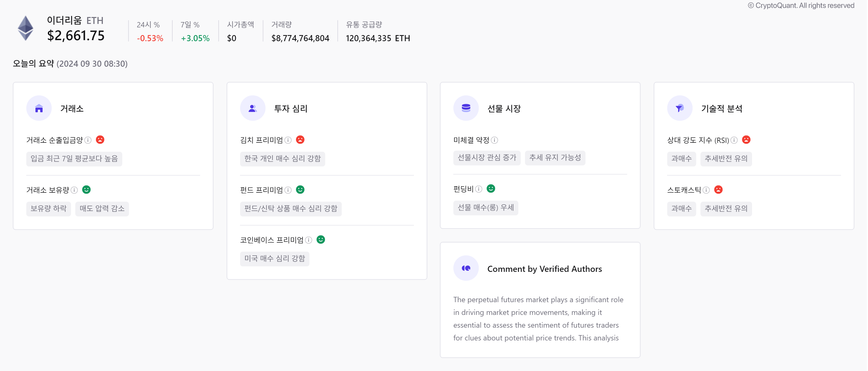Click the 상대 강도 지수 (RSI) label

(x=698, y=140)
